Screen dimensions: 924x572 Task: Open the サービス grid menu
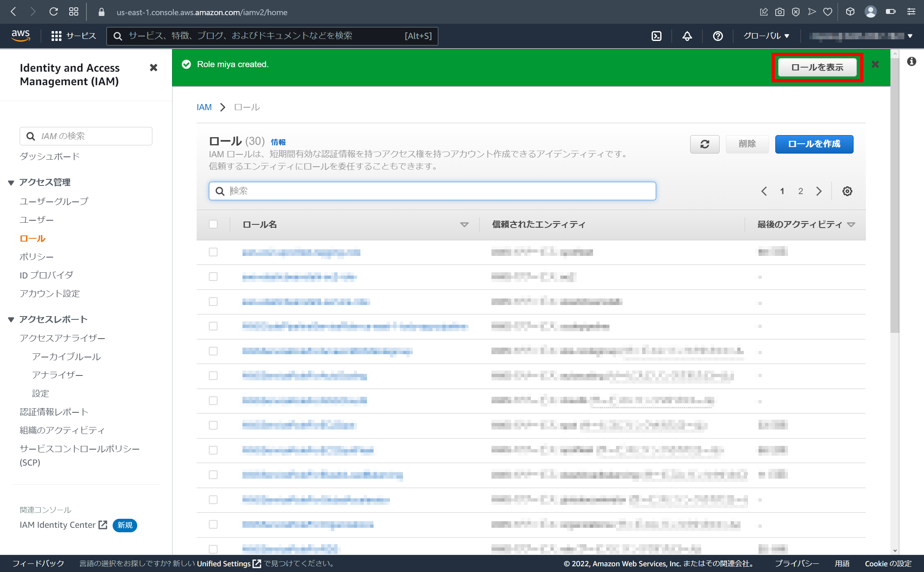74,36
